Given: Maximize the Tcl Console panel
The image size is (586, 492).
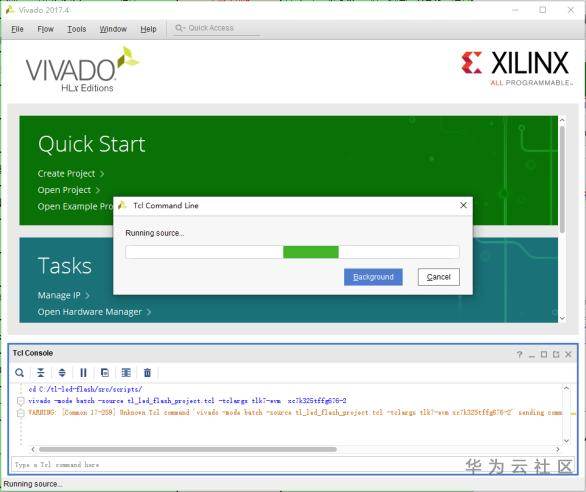Looking at the screenshot, I should (x=544, y=354).
